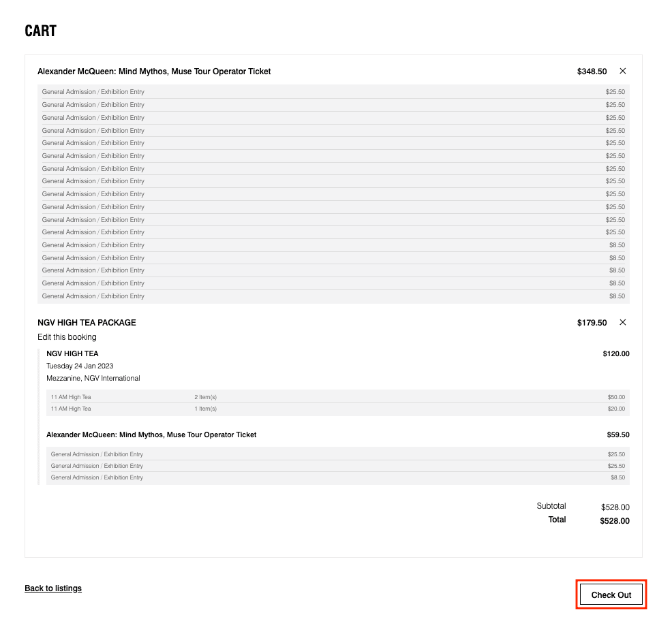Click the NGV HIGH TEA PACKAGE title
Screen dimensions: 672x632
[87, 322]
